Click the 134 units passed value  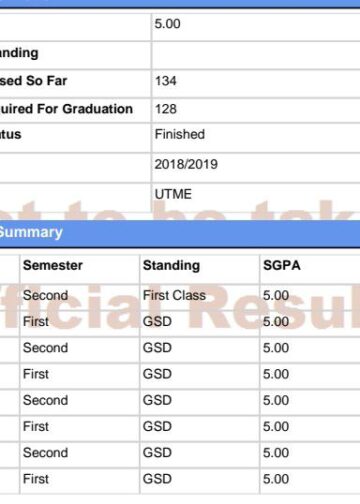pyautogui.click(x=165, y=81)
